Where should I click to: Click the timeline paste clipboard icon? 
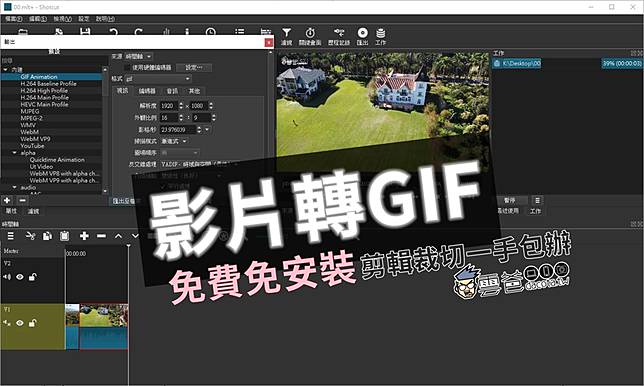pyautogui.click(x=64, y=236)
